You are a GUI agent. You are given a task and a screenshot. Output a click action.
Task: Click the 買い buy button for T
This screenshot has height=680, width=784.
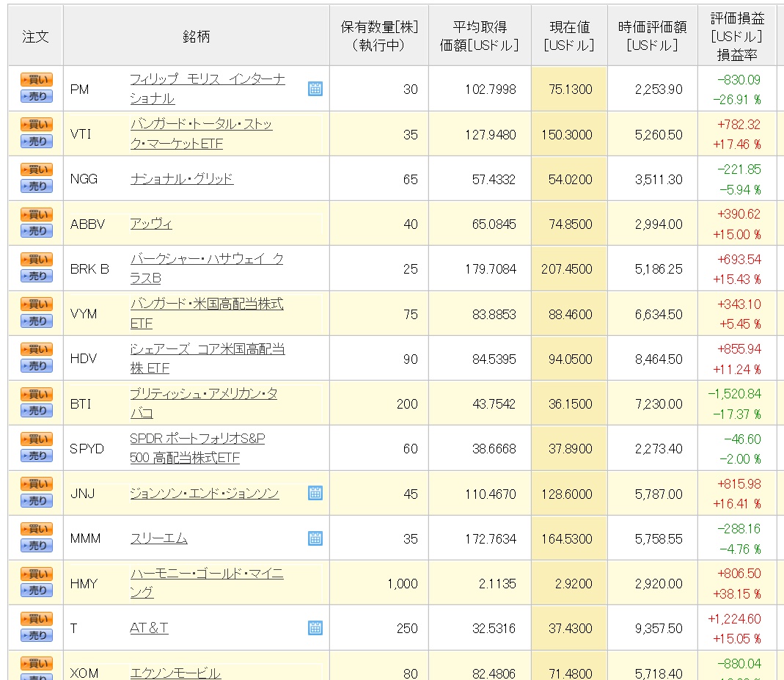[36, 618]
